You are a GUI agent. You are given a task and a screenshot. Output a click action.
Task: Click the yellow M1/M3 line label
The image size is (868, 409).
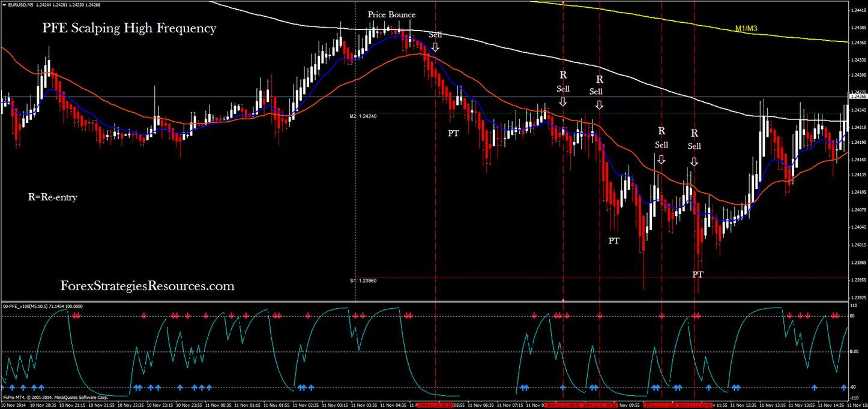click(746, 28)
